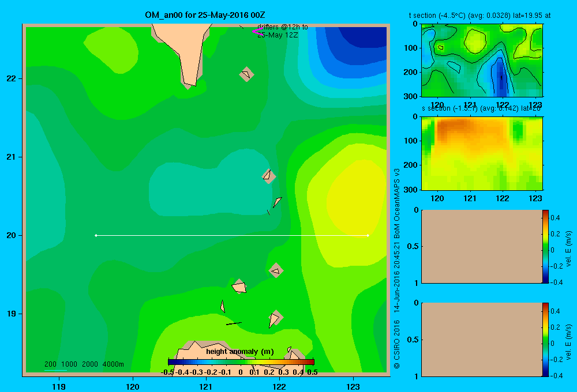Click the black-outlined polygon island just north of 19
Viewport: 577px width, 392px height.
239,287
